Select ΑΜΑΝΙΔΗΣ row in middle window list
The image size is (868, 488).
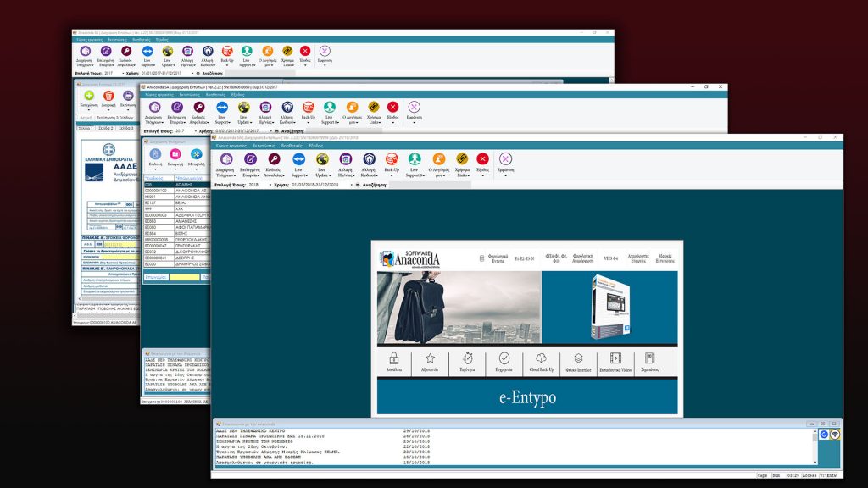176,221
